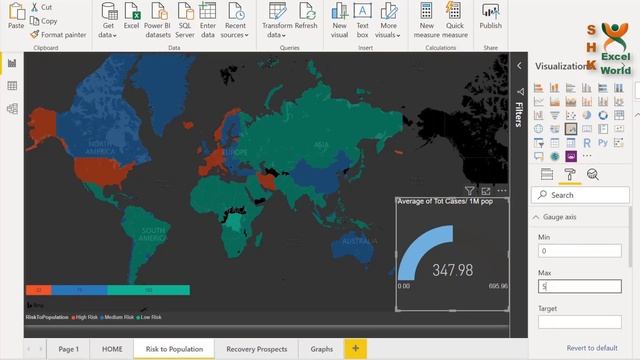Click the format Search box

pos(580,195)
